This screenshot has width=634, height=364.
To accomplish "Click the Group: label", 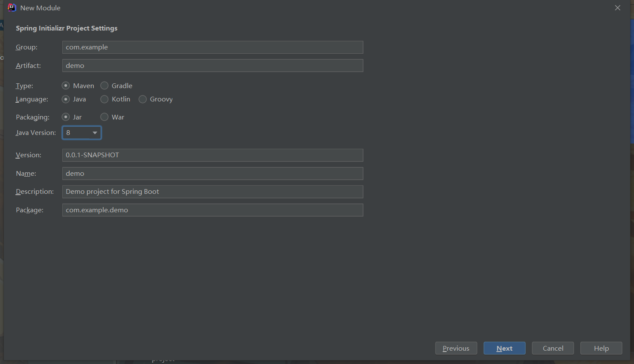I will (x=27, y=47).
